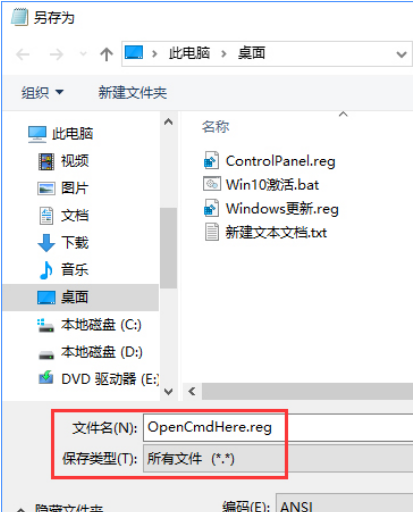
Task: Select the ControlPanel.reg file
Action: click(269, 161)
